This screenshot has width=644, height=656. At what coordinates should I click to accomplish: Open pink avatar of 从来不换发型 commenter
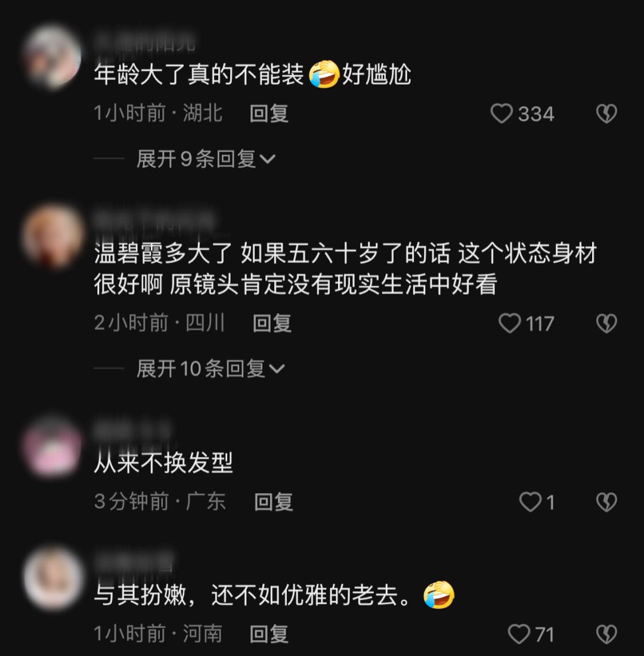(52, 447)
